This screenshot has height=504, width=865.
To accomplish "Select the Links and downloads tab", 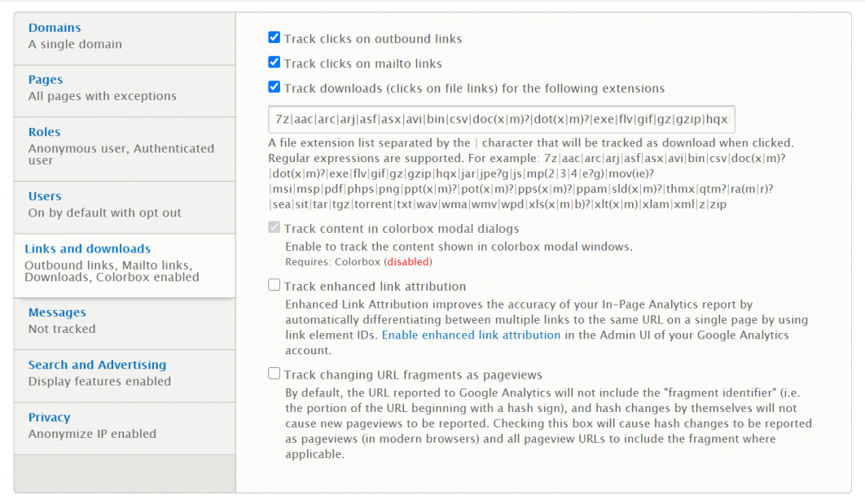I will pos(87,249).
